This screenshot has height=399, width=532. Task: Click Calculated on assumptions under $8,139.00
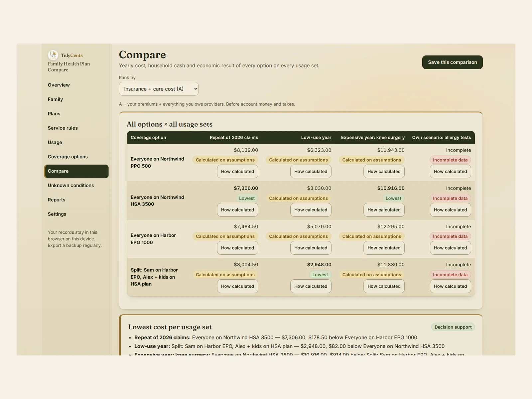coord(225,160)
